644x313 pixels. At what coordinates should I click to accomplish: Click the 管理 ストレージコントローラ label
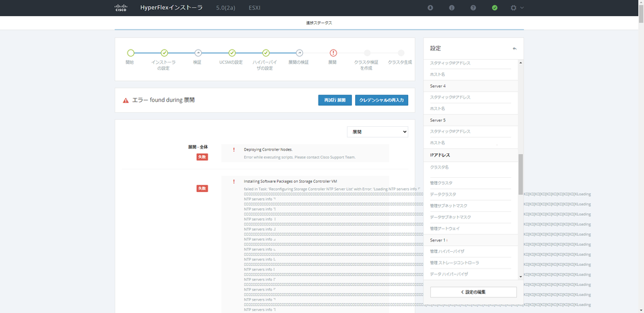454,263
